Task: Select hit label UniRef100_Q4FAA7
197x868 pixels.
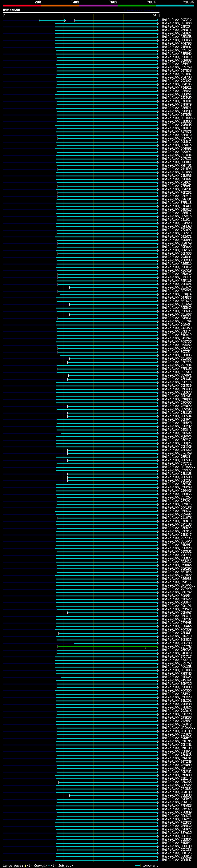Action: click(177, 47)
